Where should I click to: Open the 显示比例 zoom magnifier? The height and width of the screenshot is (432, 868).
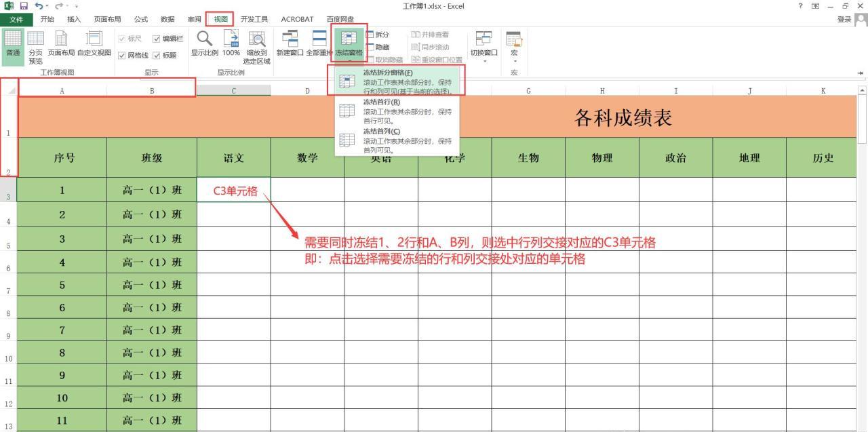coord(204,44)
